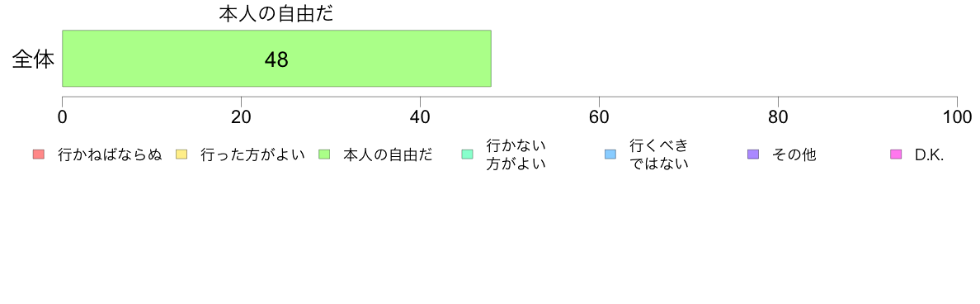The height and width of the screenshot is (304, 980).
Task: Click the その他 legend text
Action: [794, 155]
